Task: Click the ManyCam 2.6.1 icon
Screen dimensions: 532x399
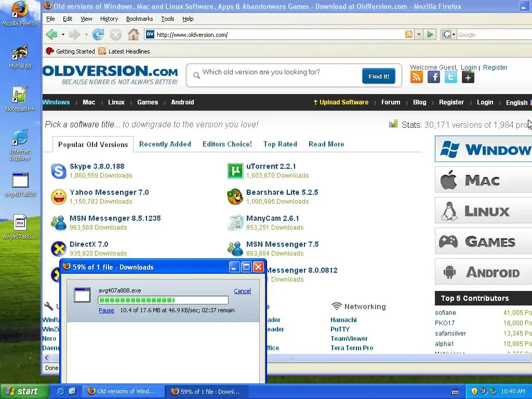Action: click(235, 223)
